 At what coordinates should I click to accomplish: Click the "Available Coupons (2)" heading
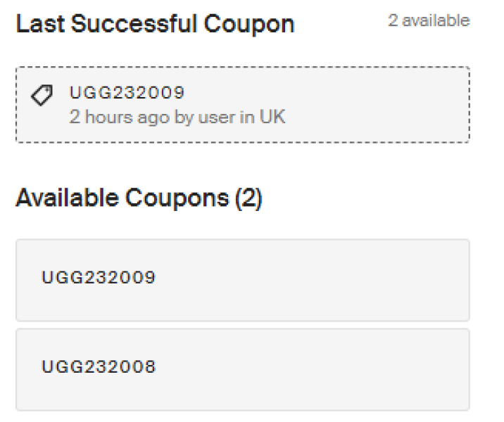click(139, 199)
